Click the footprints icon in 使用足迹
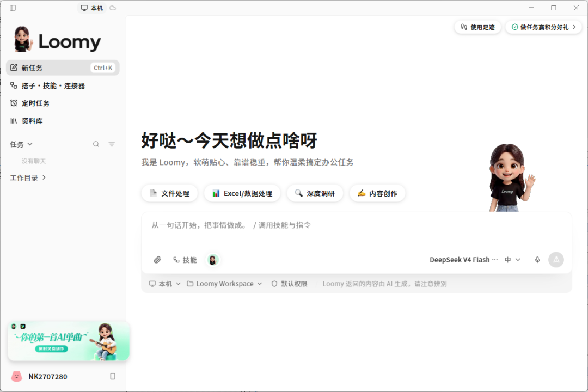The image size is (588, 392). [x=464, y=27]
